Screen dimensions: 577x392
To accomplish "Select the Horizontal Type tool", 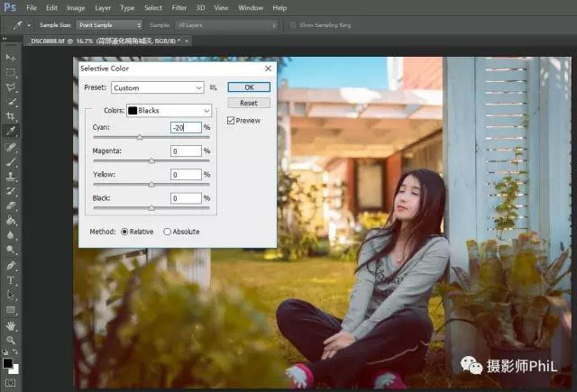I will point(10,280).
